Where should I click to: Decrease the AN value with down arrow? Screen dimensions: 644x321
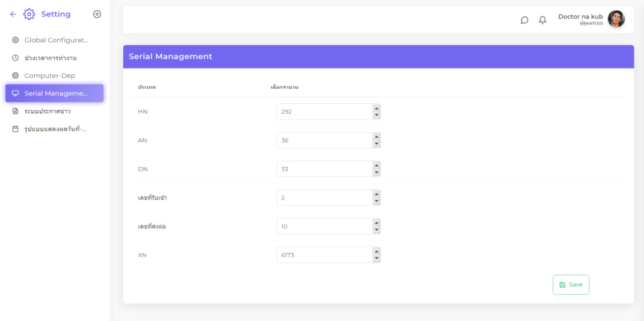tap(376, 144)
